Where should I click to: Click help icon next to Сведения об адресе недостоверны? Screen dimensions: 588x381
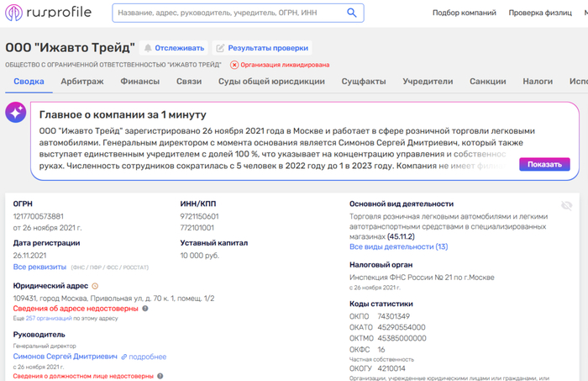[x=145, y=309]
